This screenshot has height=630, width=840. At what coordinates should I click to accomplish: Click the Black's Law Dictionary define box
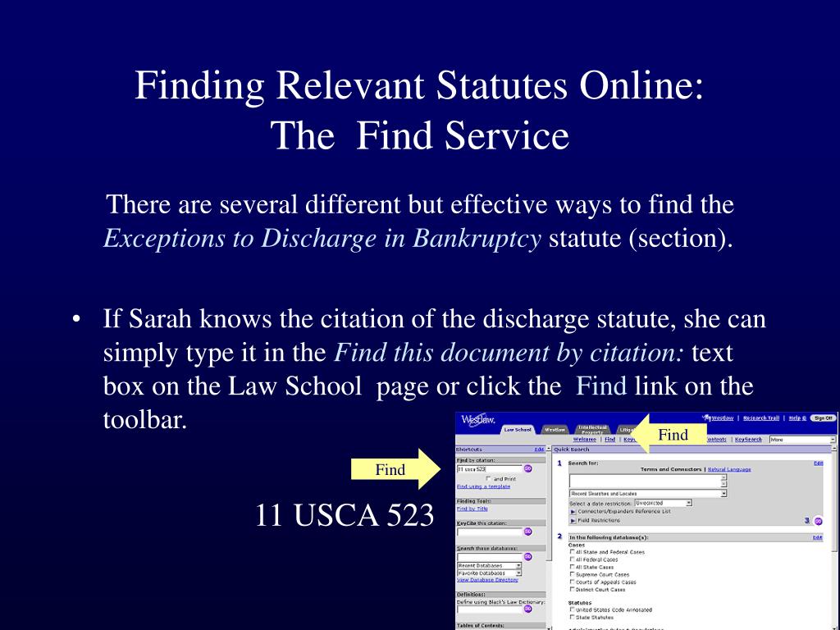tap(489, 609)
